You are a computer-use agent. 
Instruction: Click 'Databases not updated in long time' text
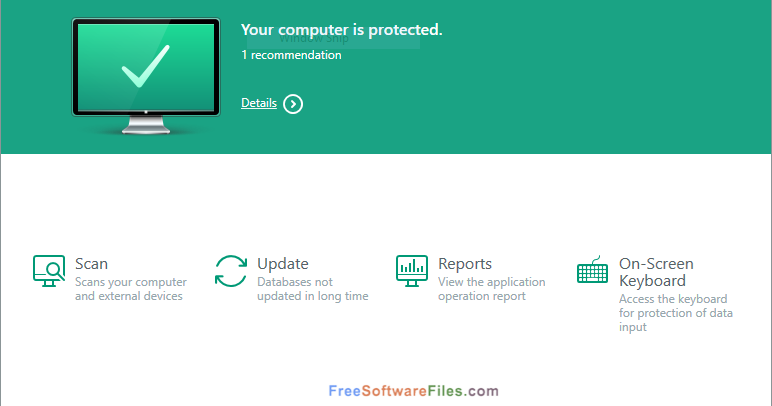(x=313, y=289)
